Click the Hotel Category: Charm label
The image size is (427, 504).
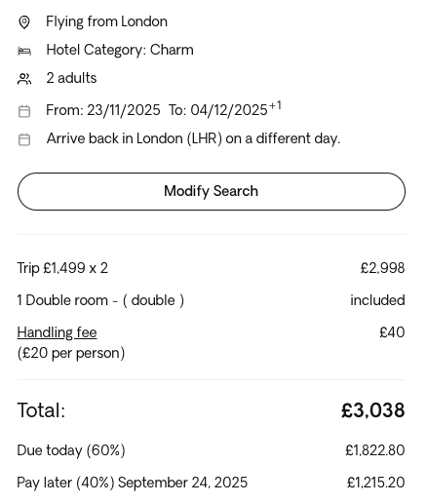tap(120, 50)
